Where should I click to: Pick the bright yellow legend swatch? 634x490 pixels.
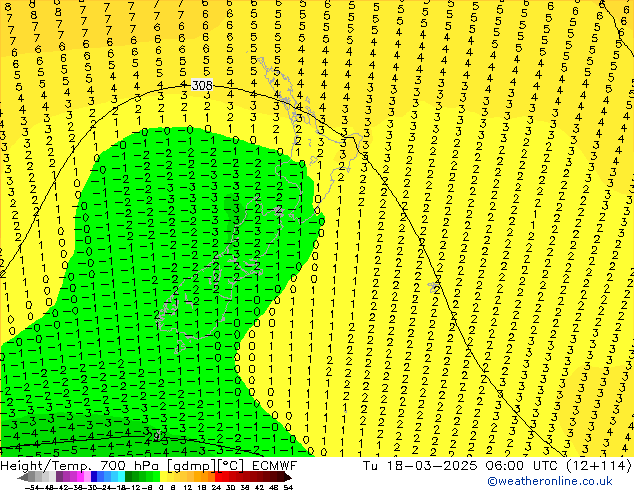(163, 476)
